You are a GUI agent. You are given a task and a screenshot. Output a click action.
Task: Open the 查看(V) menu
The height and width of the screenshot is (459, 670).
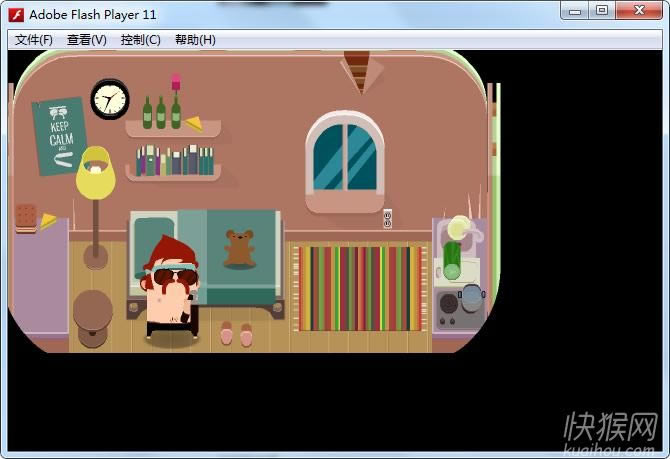pyautogui.click(x=86, y=40)
